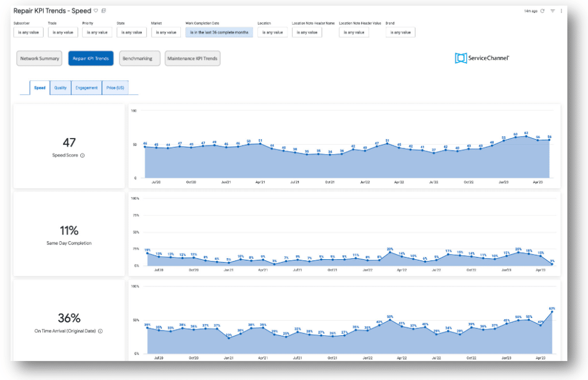The height and width of the screenshot is (380, 588).
Task: Open the Benchmarking page
Action: (x=137, y=59)
